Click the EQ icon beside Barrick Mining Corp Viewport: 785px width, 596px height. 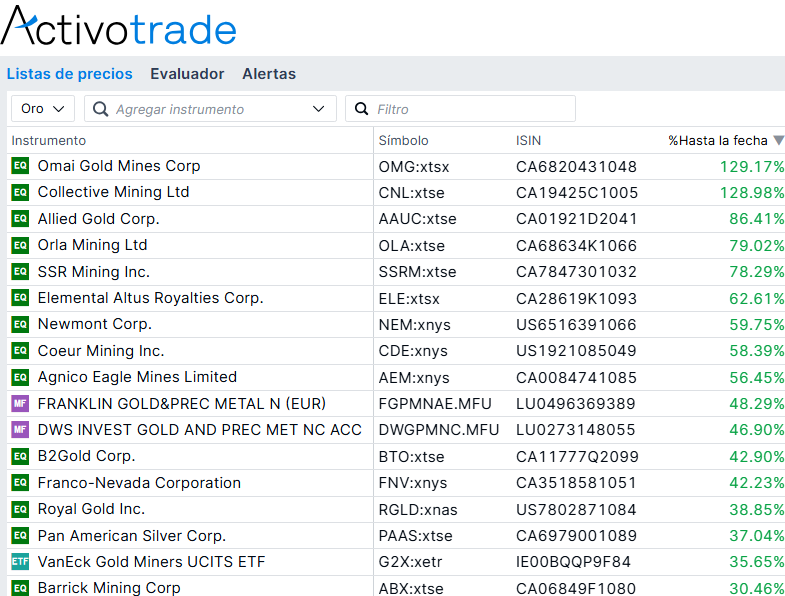(20, 588)
